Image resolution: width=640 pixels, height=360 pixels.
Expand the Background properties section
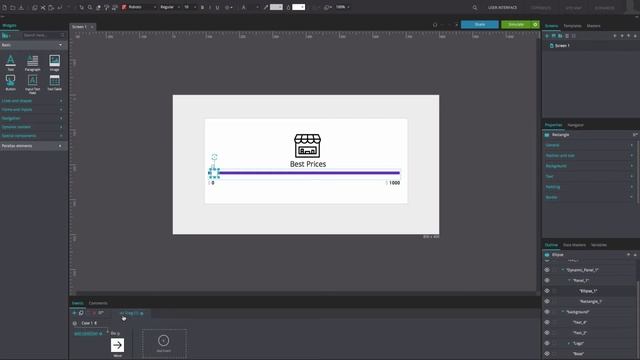point(589,166)
